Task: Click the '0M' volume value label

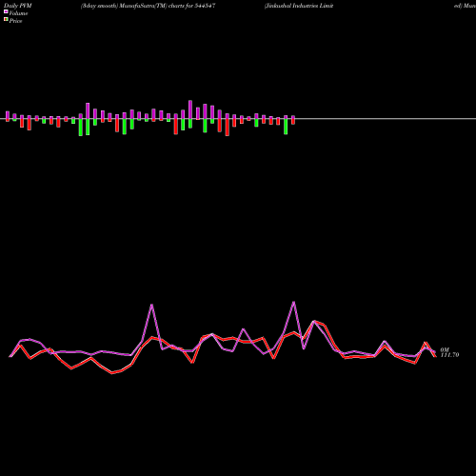Action: tap(445, 349)
